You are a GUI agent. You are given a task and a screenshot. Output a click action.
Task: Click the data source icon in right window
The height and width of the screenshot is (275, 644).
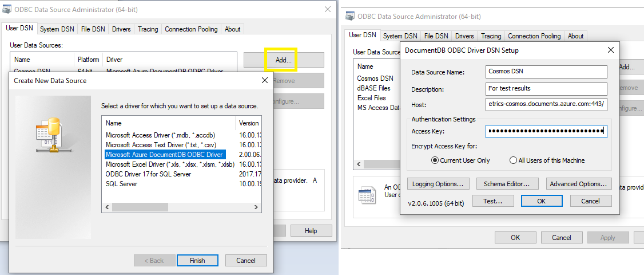click(x=367, y=195)
